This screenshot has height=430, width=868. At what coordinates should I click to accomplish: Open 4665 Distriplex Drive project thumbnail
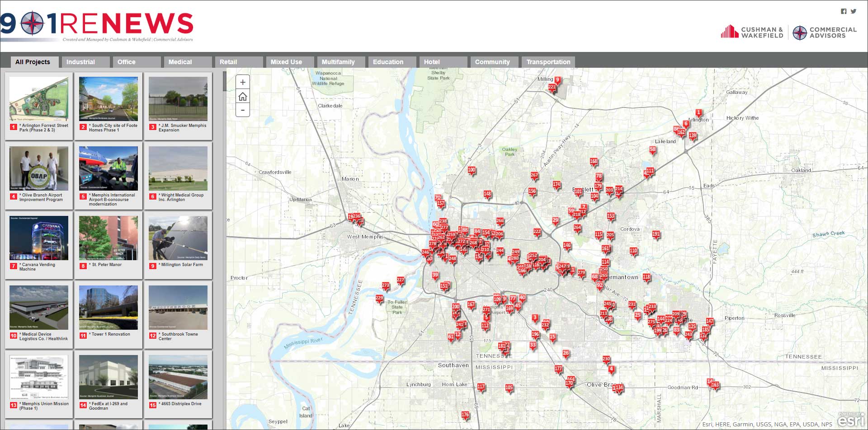click(x=178, y=377)
